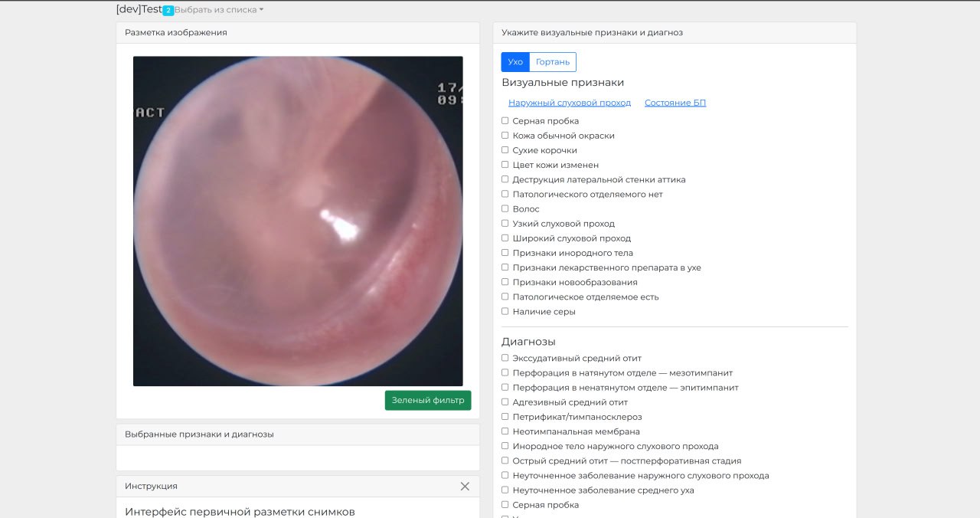This screenshot has height=518, width=980.
Task: Tick Адгезивный средний отит diagnosis
Action: click(505, 402)
